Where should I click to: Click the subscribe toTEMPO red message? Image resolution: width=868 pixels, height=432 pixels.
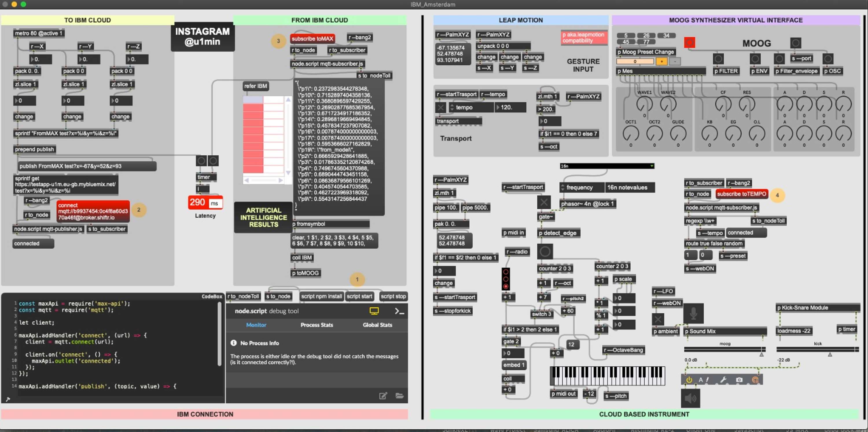coord(742,194)
